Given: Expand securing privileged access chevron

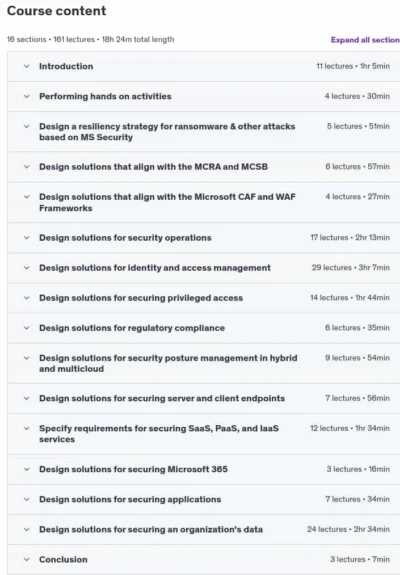Looking at the screenshot, I should pos(26,298).
